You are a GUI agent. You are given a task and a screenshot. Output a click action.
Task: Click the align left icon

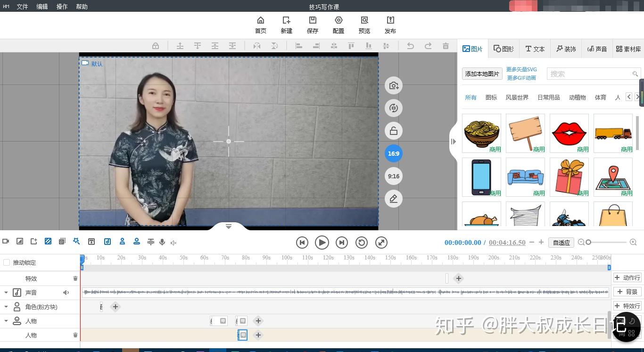coord(299,46)
